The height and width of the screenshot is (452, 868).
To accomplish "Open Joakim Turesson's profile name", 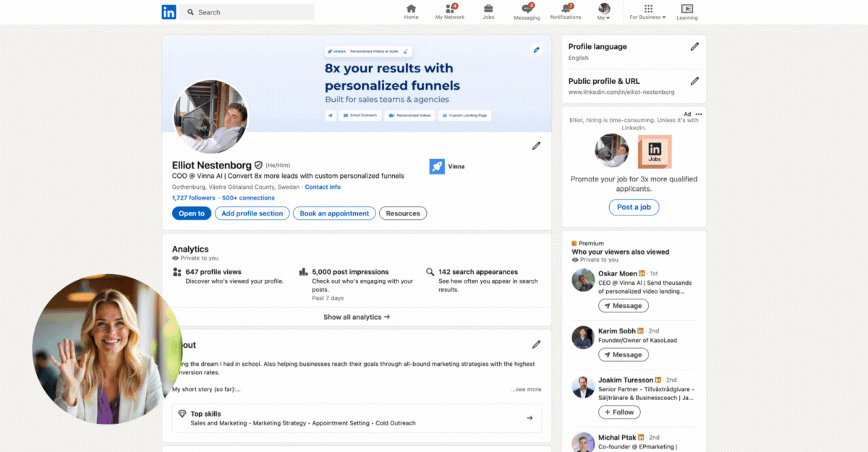I will pyautogui.click(x=626, y=380).
